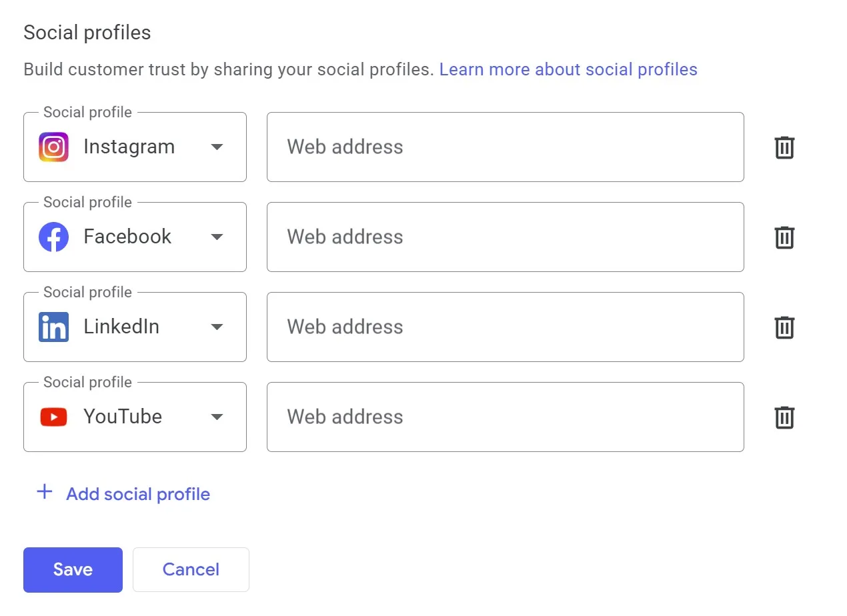Screen dimensions: 847x616
Task: Delete the LinkedIn profile row
Action: point(784,327)
